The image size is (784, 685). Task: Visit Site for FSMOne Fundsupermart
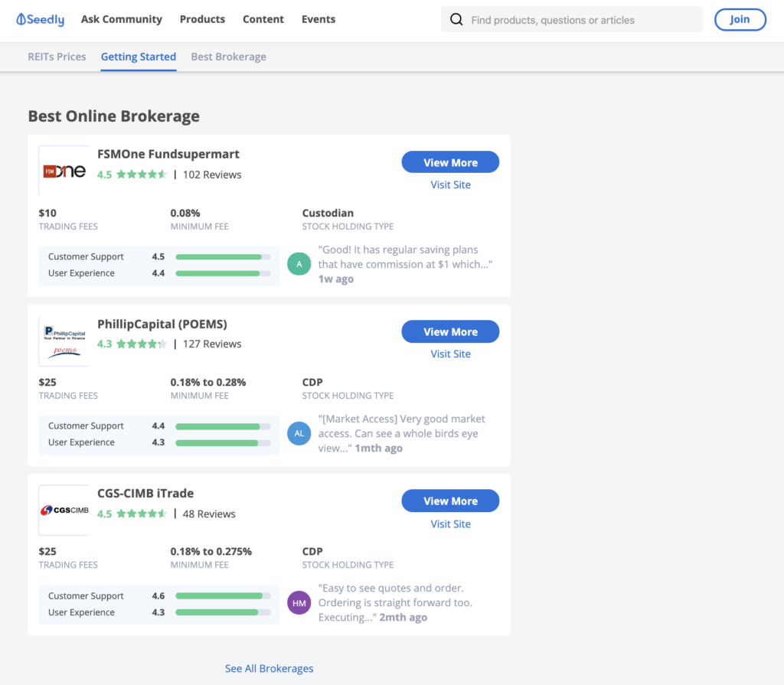[x=450, y=185]
